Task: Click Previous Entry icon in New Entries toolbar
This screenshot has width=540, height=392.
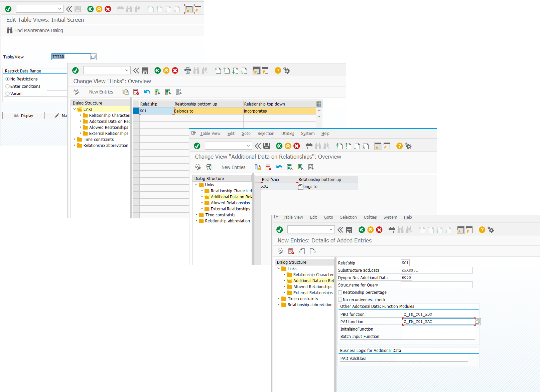Action: pos(302,251)
